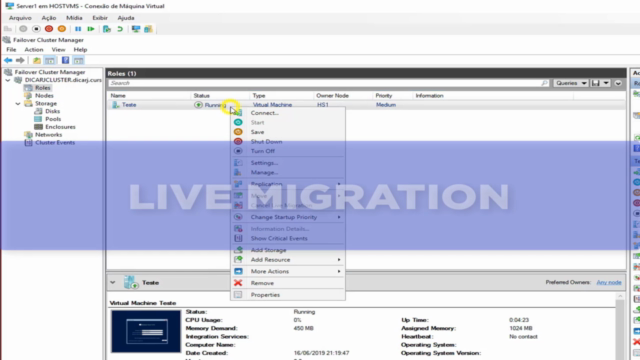Select Pools under Storage
Viewport: 640px width, 360px height.
coord(53,119)
